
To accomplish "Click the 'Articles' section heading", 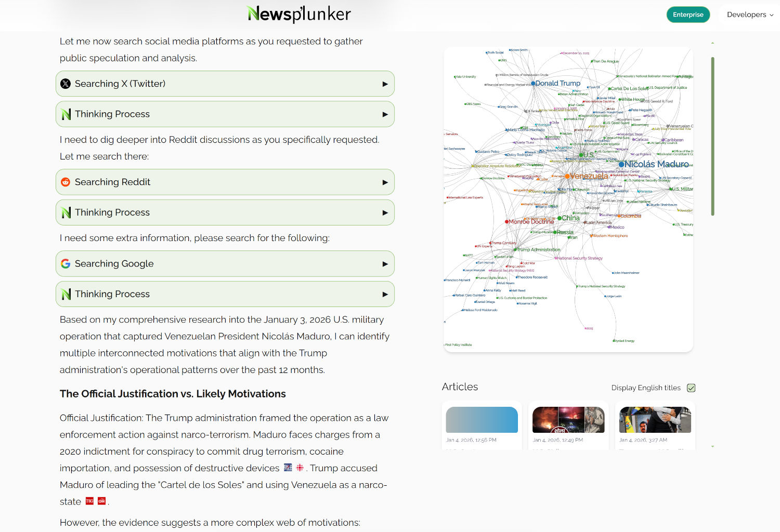I will [x=460, y=387].
